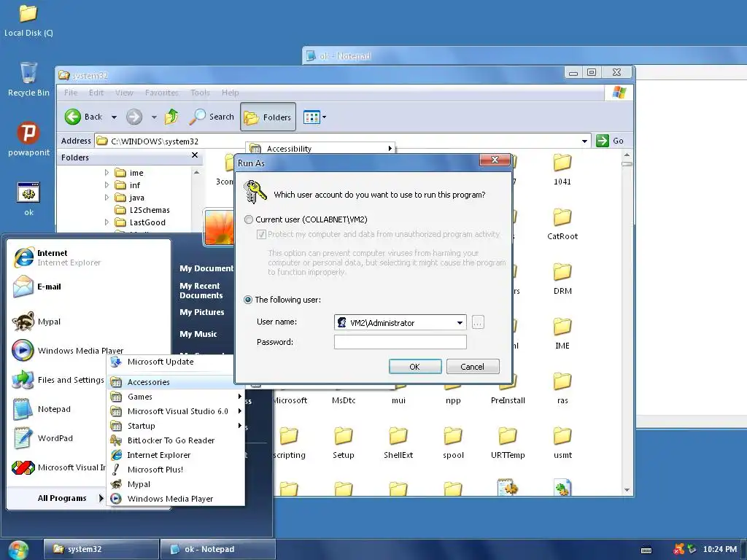Open the Accessibility submenu entry
The width and height of the screenshot is (747, 560).
(x=322, y=149)
